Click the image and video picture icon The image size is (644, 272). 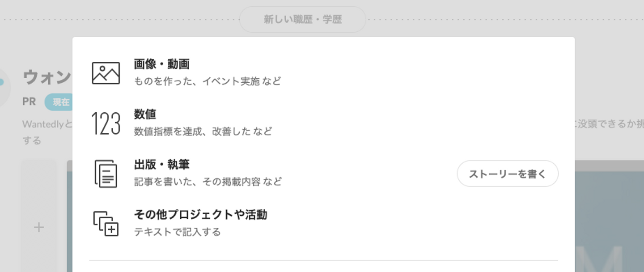pos(106,73)
